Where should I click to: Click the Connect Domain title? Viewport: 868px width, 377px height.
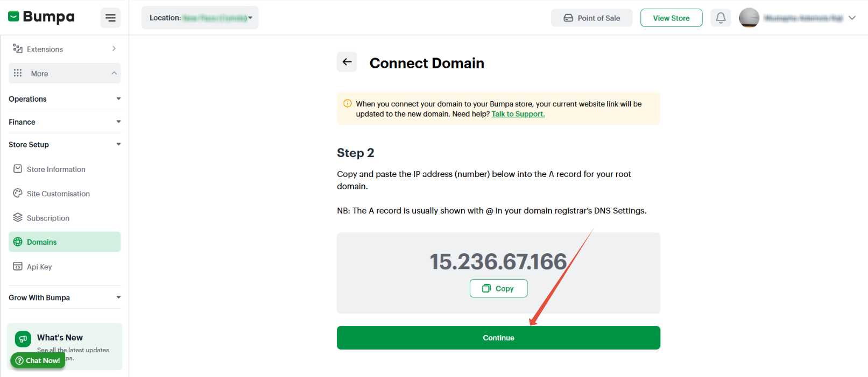pos(427,63)
